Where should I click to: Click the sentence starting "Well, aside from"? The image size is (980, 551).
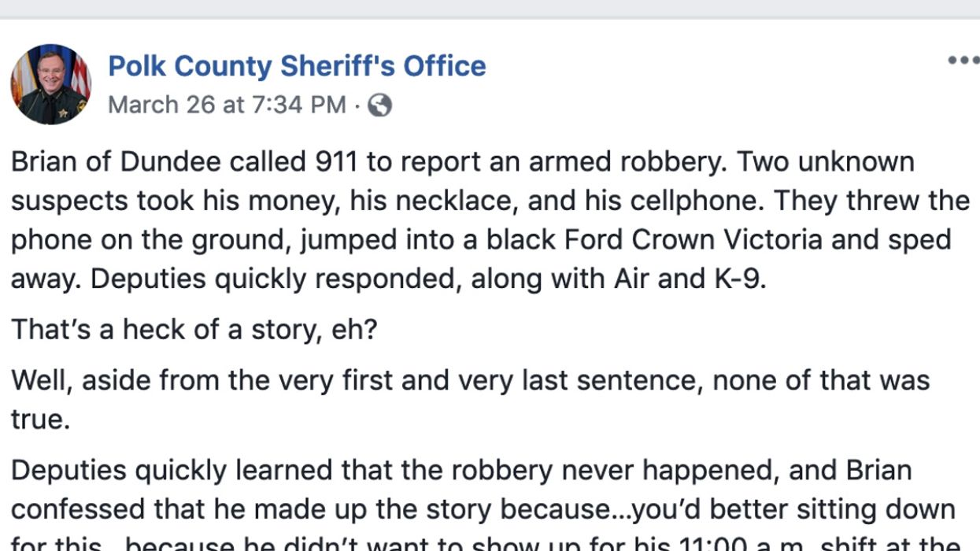pyautogui.click(x=470, y=381)
